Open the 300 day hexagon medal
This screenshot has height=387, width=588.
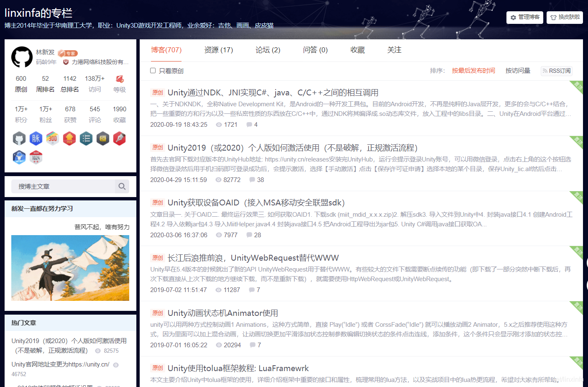tap(52, 138)
